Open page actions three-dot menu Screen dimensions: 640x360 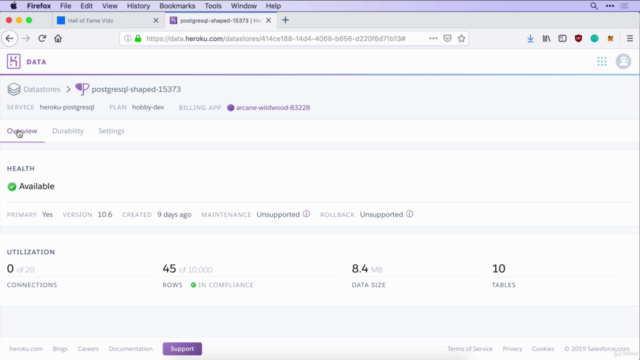tap(433, 38)
